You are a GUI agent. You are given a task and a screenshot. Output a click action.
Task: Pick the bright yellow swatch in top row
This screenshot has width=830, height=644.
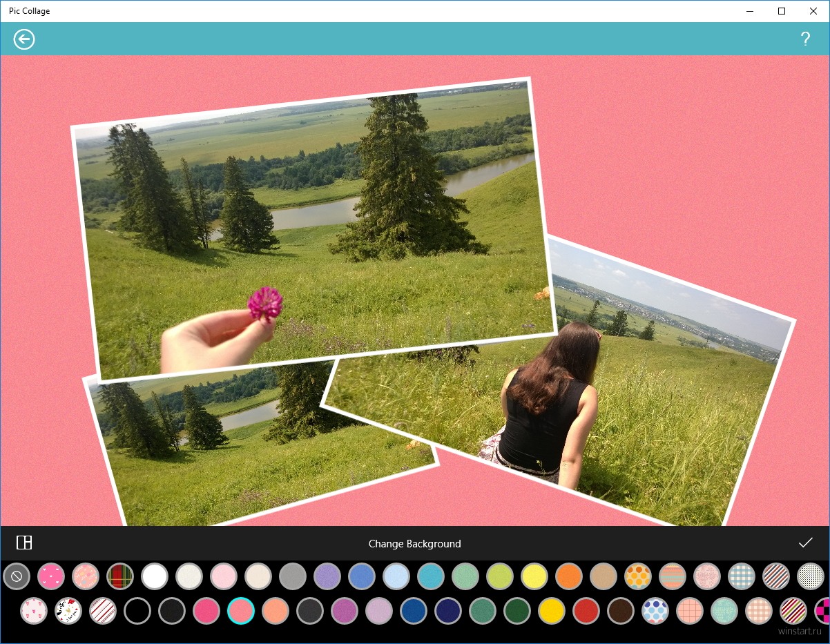(x=534, y=576)
